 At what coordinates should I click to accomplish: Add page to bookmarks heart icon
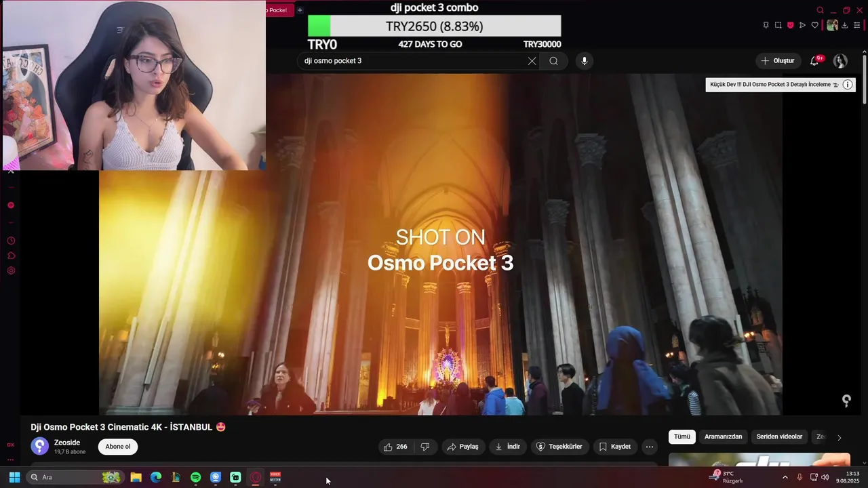point(815,25)
